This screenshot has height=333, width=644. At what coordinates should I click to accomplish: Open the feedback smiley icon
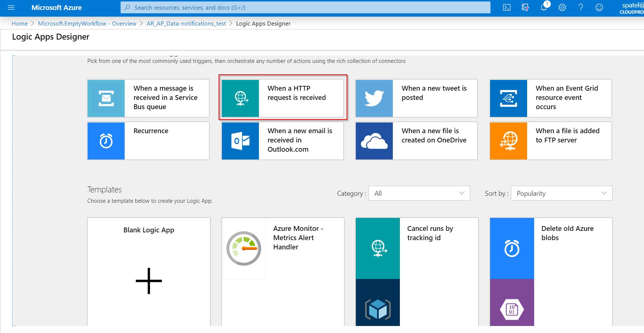click(x=599, y=7)
